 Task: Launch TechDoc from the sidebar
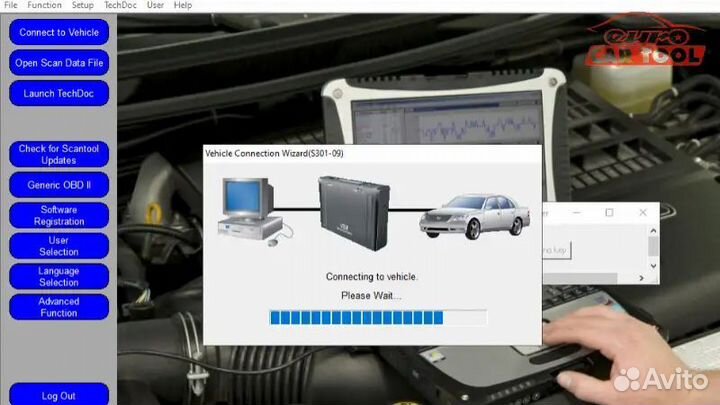[x=59, y=93]
